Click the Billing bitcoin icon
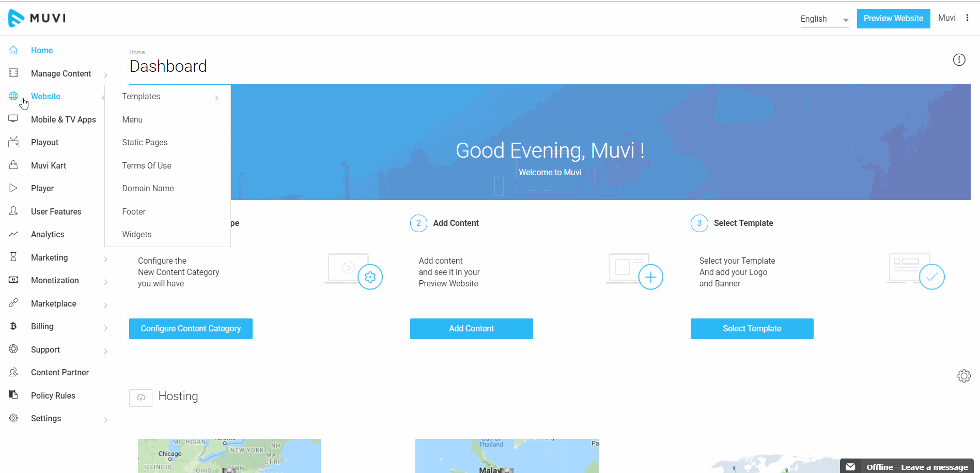 coord(13,326)
